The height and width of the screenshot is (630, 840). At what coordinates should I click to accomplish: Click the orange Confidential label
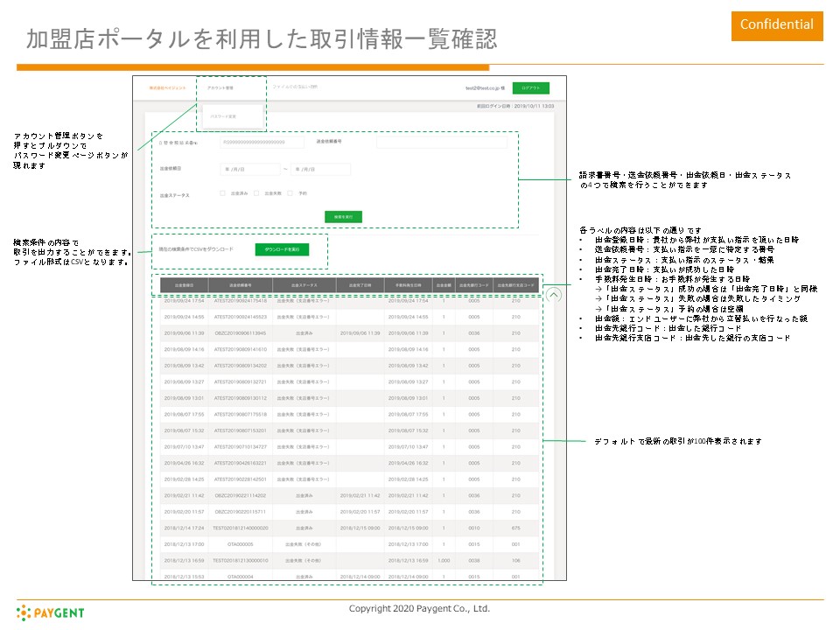(777, 25)
